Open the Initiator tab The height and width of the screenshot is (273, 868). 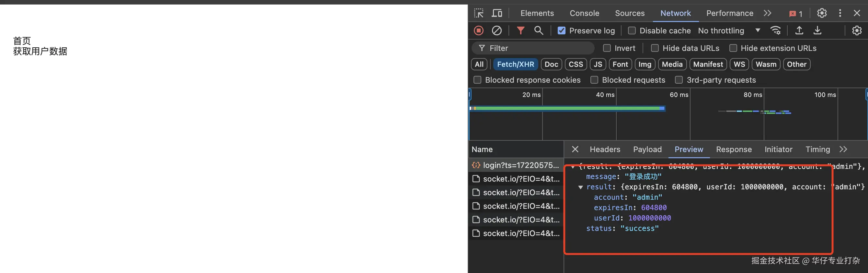(778, 149)
